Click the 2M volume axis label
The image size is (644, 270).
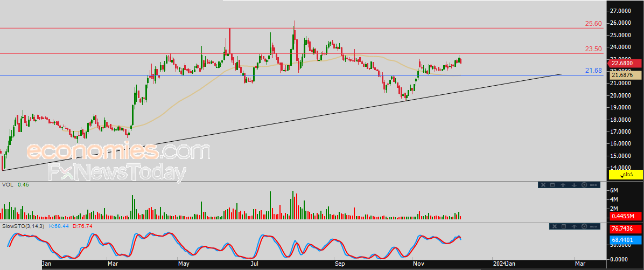[x=614, y=209]
